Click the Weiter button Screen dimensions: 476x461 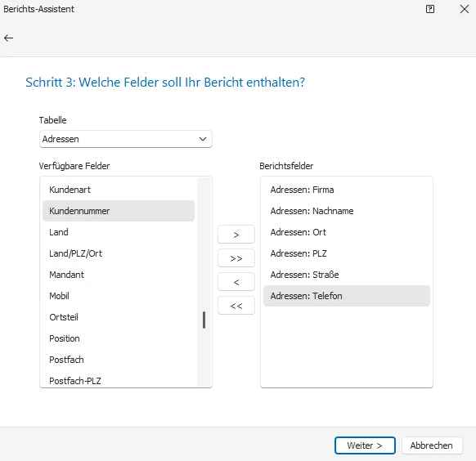click(x=365, y=445)
